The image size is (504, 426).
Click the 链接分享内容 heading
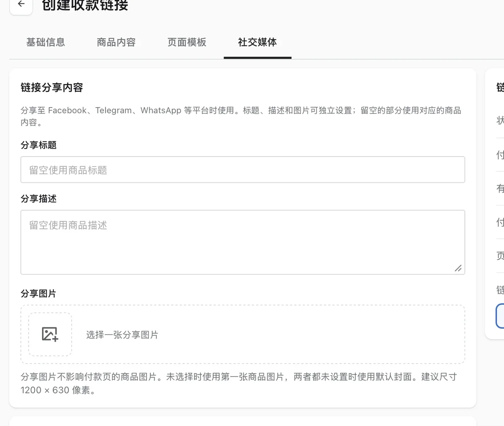[52, 88]
